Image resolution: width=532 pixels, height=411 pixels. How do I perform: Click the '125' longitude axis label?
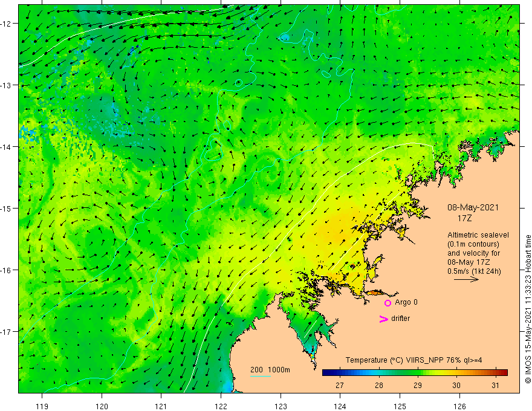(x=400, y=406)
